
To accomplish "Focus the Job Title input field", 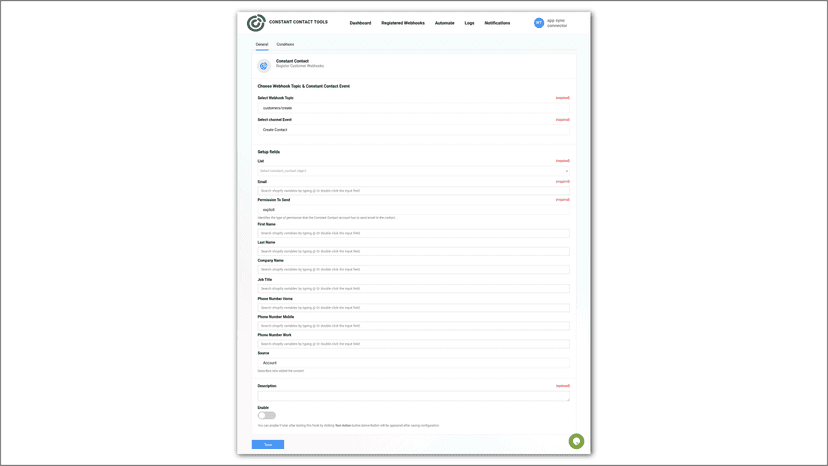I will click(413, 288).
